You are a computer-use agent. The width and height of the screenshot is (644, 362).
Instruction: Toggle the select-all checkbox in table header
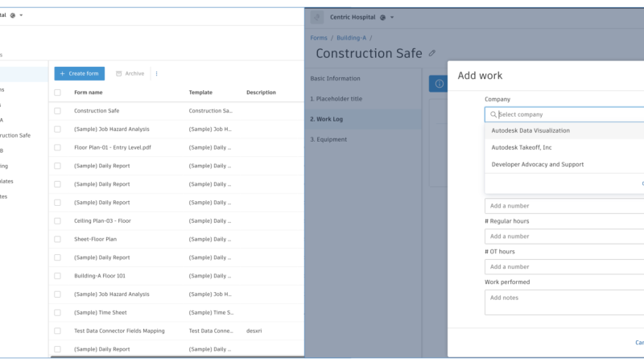click(x=57, y=93)
